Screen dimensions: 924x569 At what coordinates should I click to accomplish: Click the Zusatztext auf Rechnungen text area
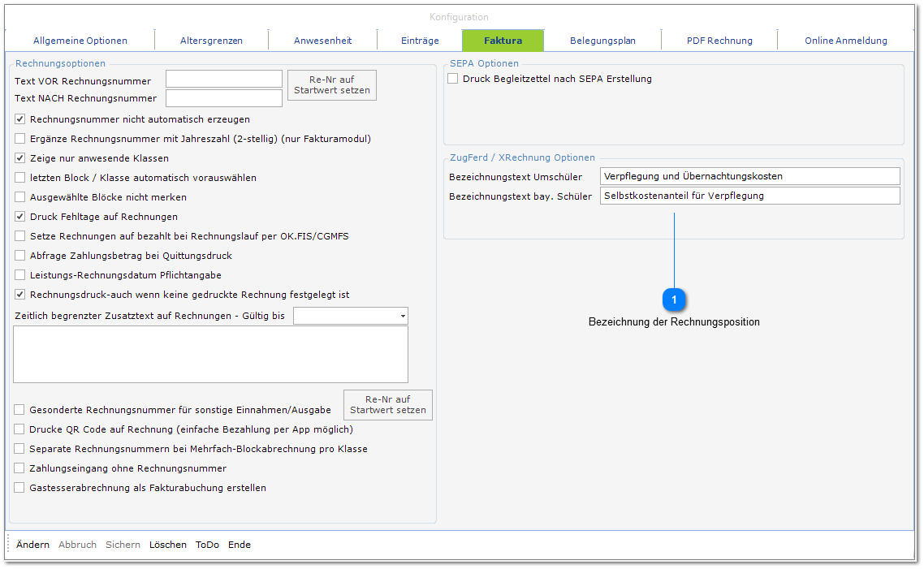click(211, 354)
